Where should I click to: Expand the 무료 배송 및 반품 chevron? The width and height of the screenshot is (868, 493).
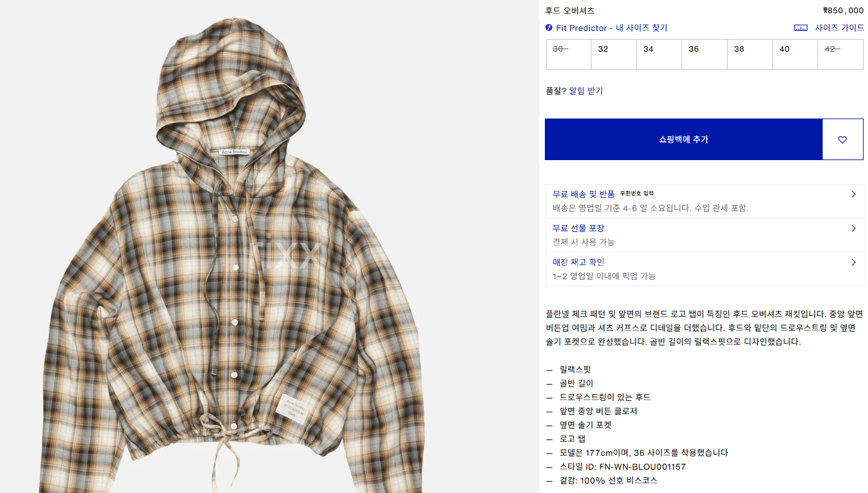tap(854, 194)
